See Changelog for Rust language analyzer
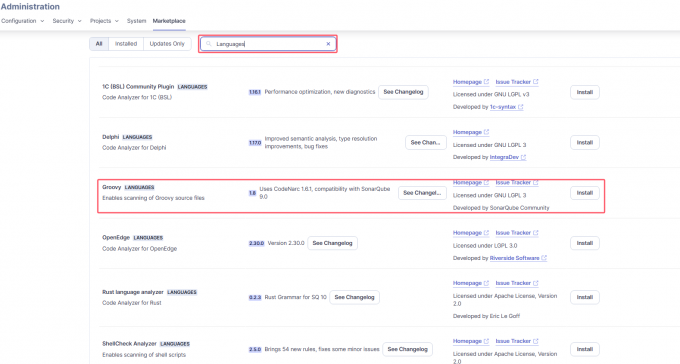This screenshot has width=680, height=364. (x=354, y=297)
